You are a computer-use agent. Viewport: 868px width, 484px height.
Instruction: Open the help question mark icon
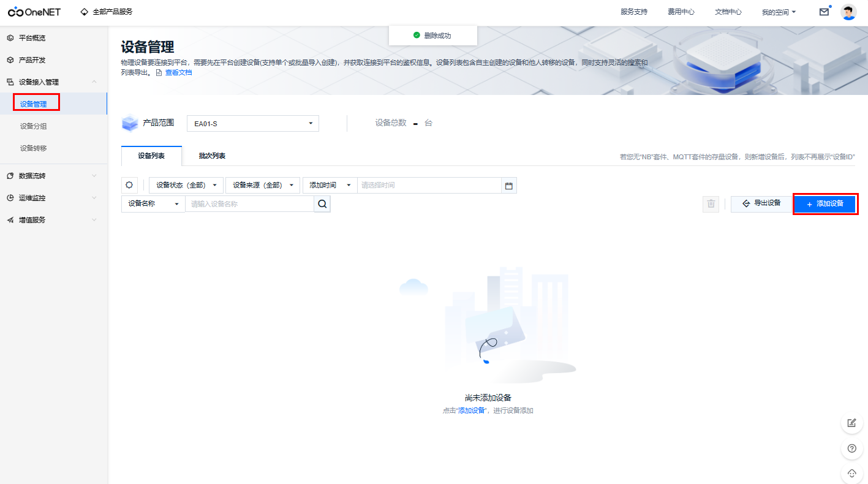point(851,448)
